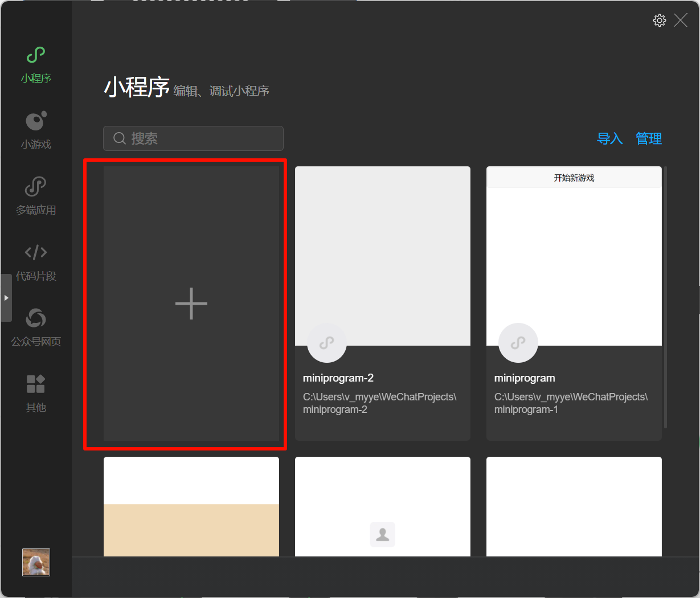Open the 多端应用 (Multi-platform App) section
This screenshot has height=598, width=700.
pos(36,195)
